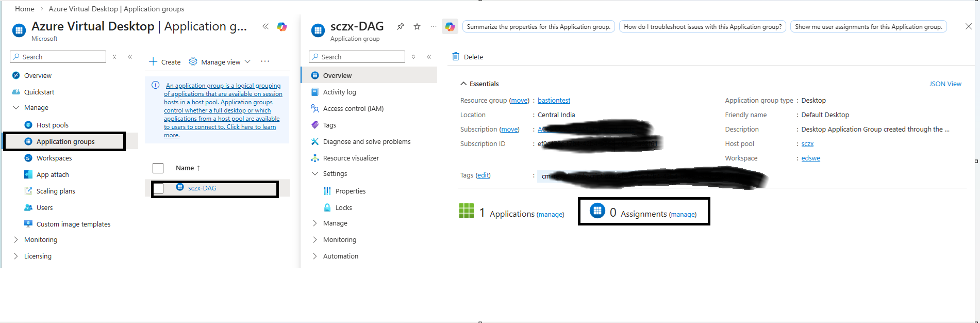Viewport: 980px width, 323px height.
Task: Open Activity log
Action: pos(339,92)
